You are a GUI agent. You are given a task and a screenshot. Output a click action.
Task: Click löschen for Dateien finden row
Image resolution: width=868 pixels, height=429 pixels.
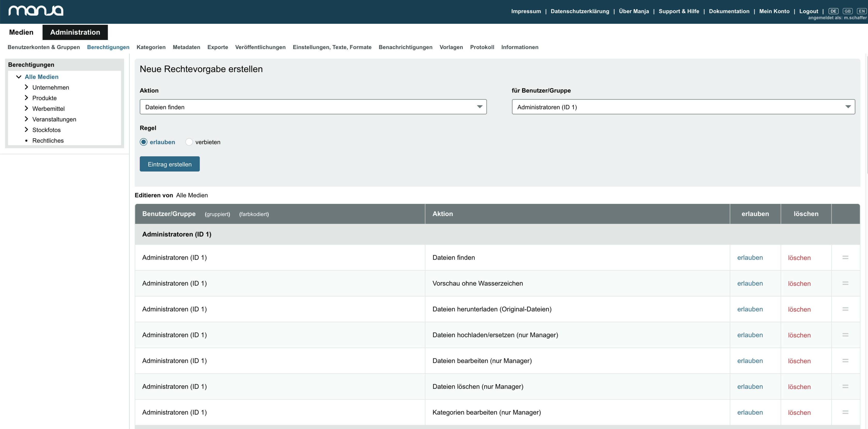(799, 258)
